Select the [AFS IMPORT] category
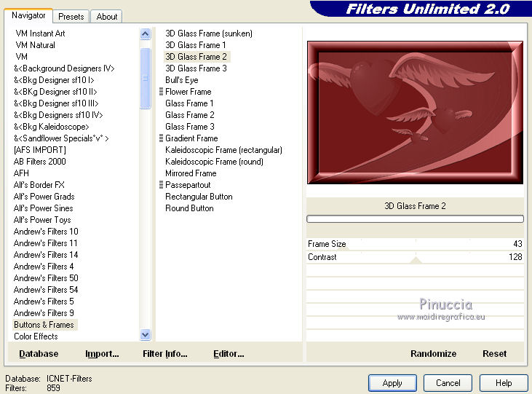This screenshot has height=394, width=532. click(40, 150)
